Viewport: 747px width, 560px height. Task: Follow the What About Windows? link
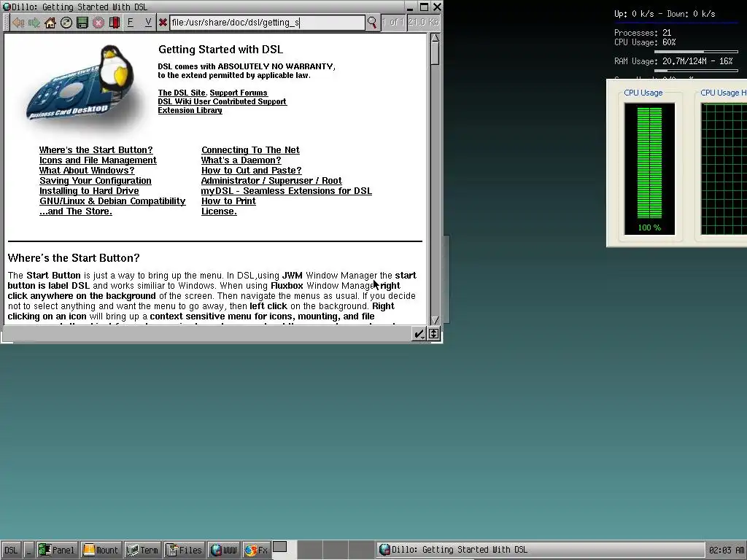pos(87,171)
